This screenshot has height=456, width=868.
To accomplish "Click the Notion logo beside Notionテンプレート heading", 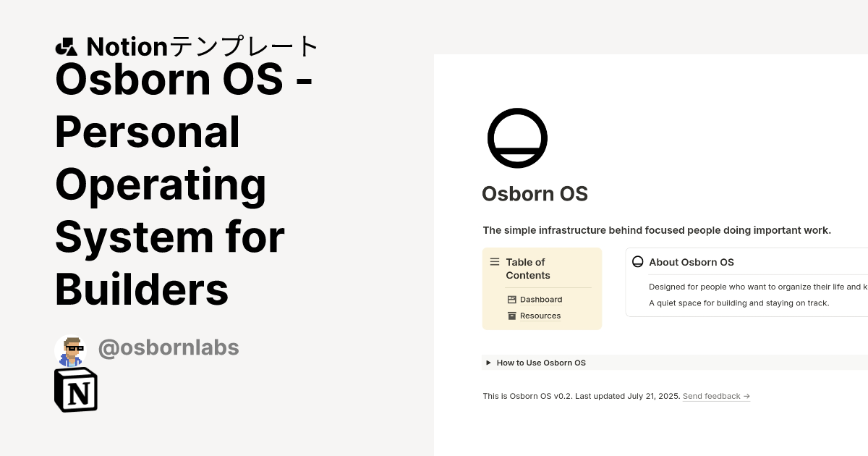I will (66, 47).
